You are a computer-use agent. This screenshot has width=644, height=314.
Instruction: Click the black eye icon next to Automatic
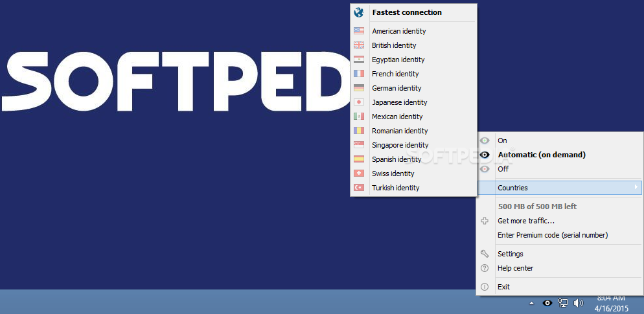pos(485,155)
